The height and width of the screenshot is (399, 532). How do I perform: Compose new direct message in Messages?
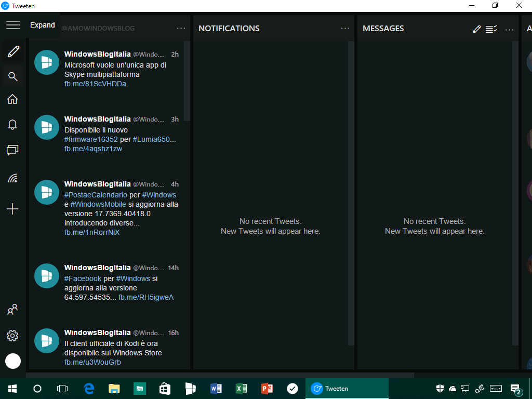[x=477, y=30]
